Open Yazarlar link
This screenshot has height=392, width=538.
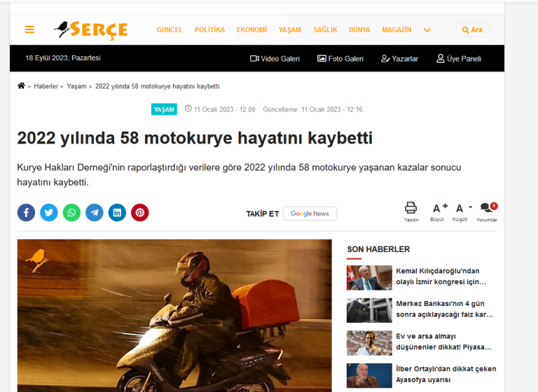tap(400, 59)
